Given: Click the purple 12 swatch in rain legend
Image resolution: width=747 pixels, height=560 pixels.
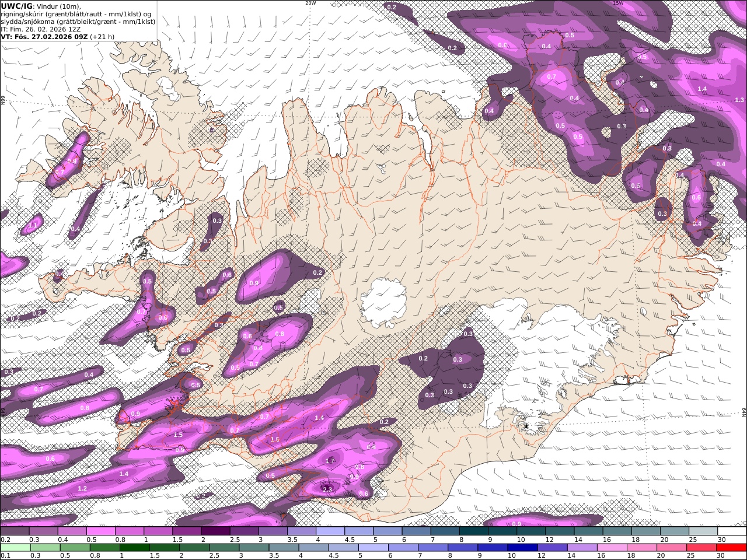Looking at the screenshot, I should click(x=552, y=548).
